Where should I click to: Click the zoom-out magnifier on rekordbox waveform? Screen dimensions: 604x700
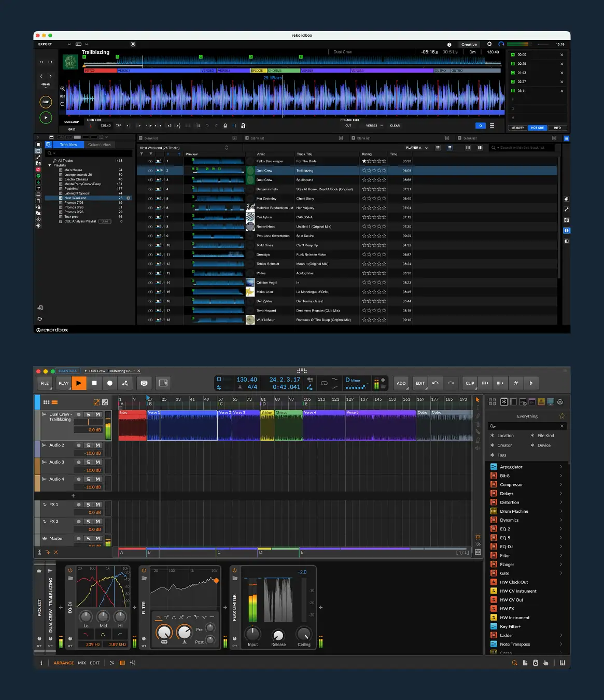[63, 104]
